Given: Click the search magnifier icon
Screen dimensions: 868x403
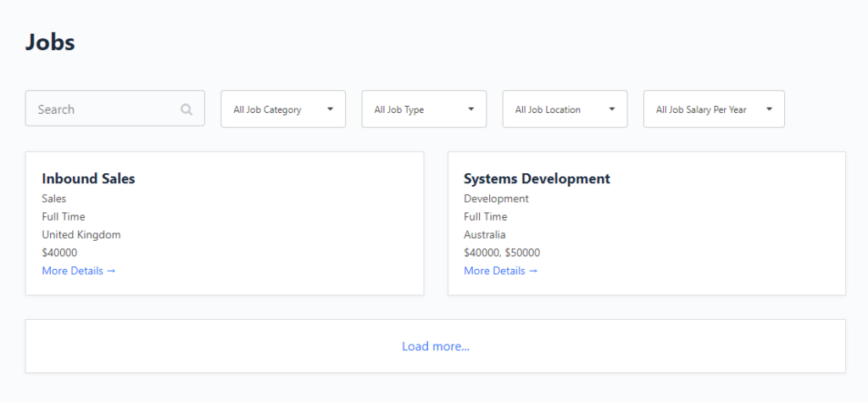Looking at the screenshot, I should point(186,109).
